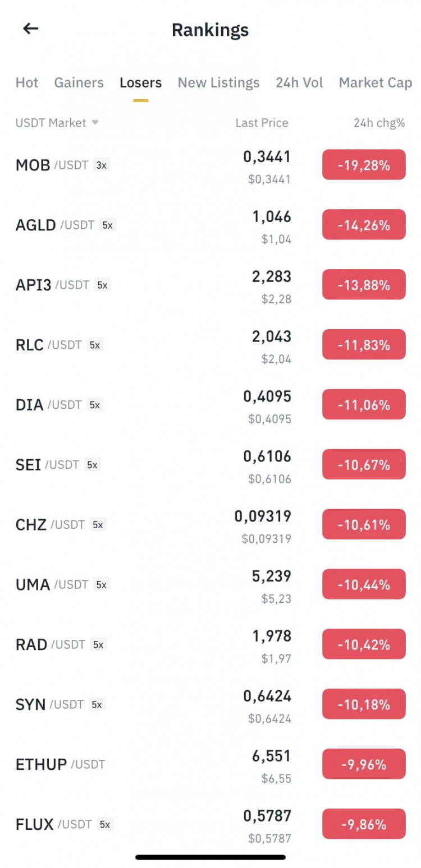Open the MOB/USDT pair row
Image resolution: width=421 pixels, height=868 pixels.
[x=210, y=165]
